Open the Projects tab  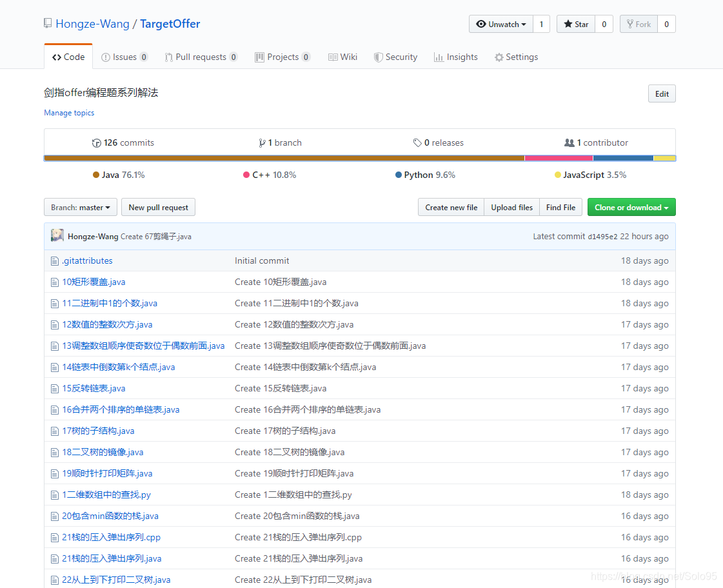[282, 57]
